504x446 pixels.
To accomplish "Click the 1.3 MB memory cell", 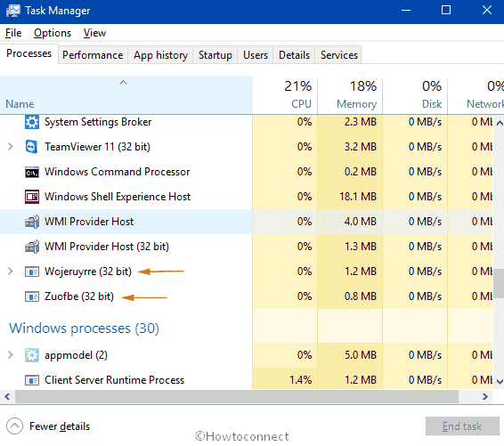I will coord(350,247).
